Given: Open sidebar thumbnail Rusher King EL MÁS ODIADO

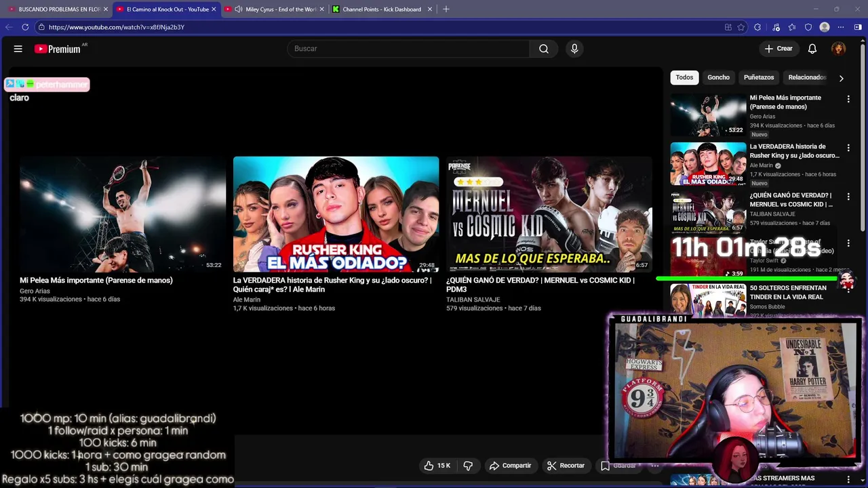Looking at the screenshot, I should 708,163.
